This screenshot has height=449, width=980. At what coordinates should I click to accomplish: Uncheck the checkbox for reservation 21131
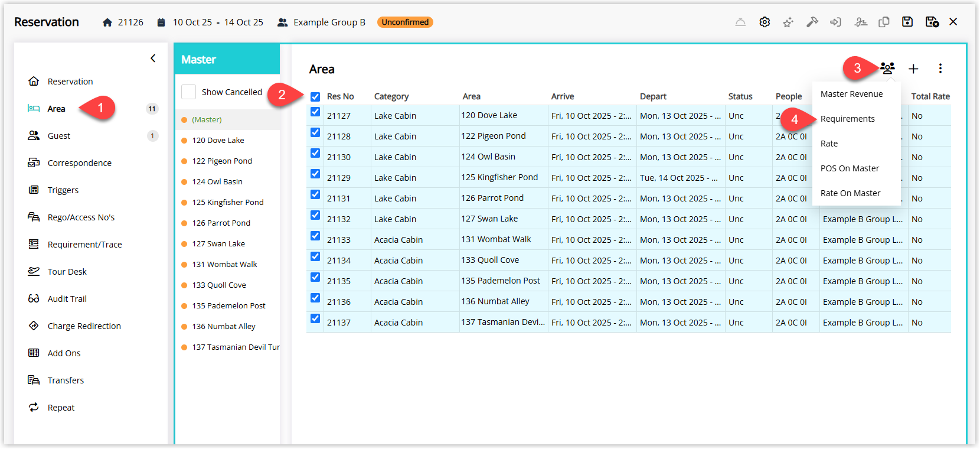pyautogui.click(x=315, y=195)
